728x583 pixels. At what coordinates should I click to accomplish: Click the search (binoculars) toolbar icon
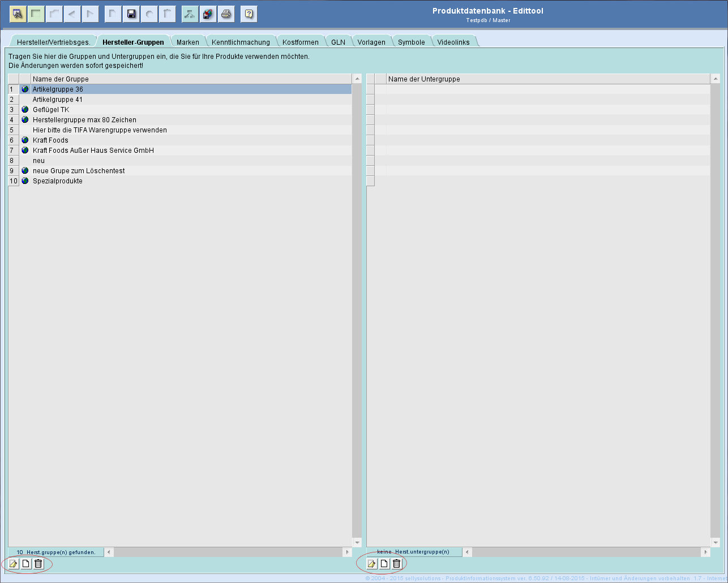(x=18, y=14)
